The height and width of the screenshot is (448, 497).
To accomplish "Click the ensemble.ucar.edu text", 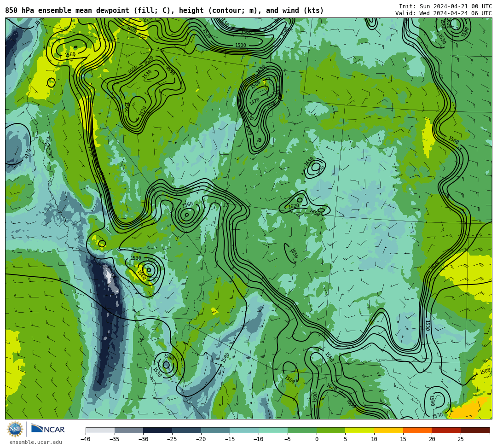I will pyautogui.click(x=36, y=442).
